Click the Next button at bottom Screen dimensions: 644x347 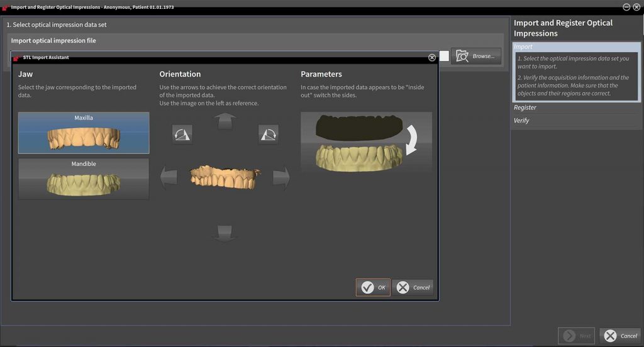tap(576, 336)
